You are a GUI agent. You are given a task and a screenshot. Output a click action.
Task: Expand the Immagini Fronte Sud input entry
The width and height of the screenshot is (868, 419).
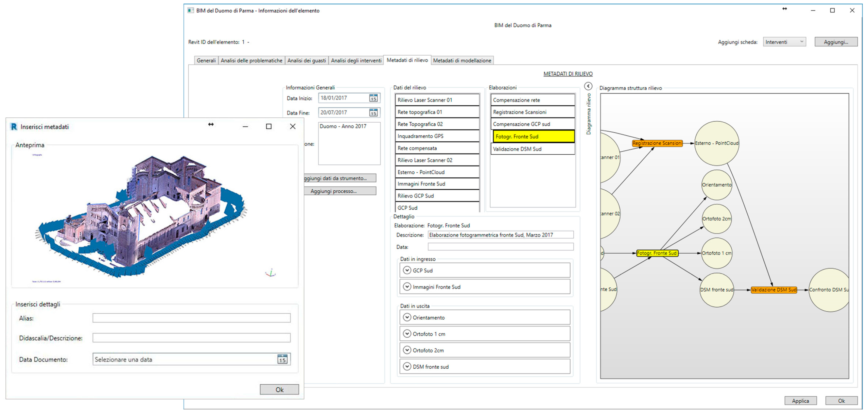407,287
